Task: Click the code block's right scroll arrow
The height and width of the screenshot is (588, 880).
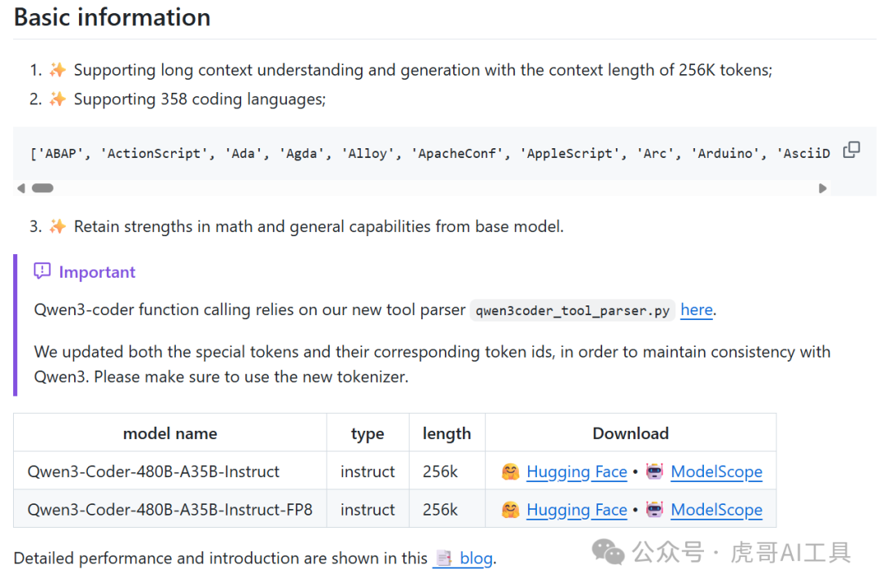Action: (823, 188)
